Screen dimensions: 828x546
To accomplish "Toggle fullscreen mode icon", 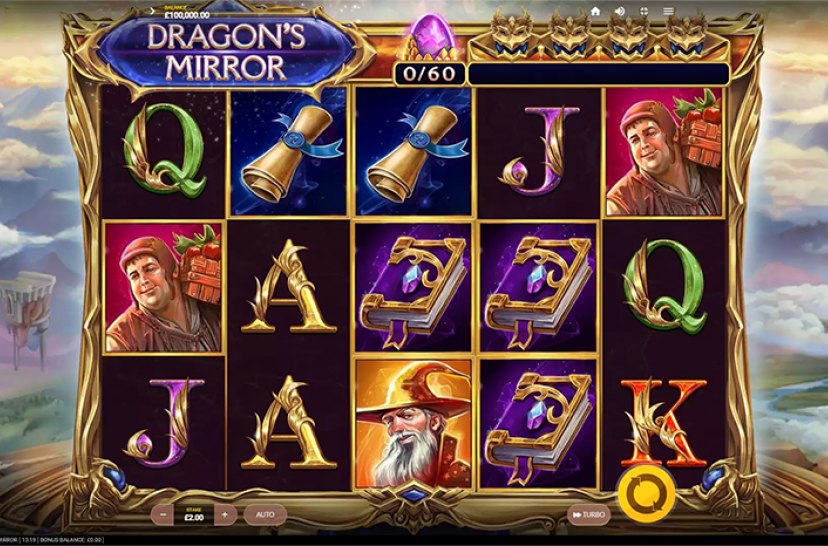I will (x=644, y=11).
